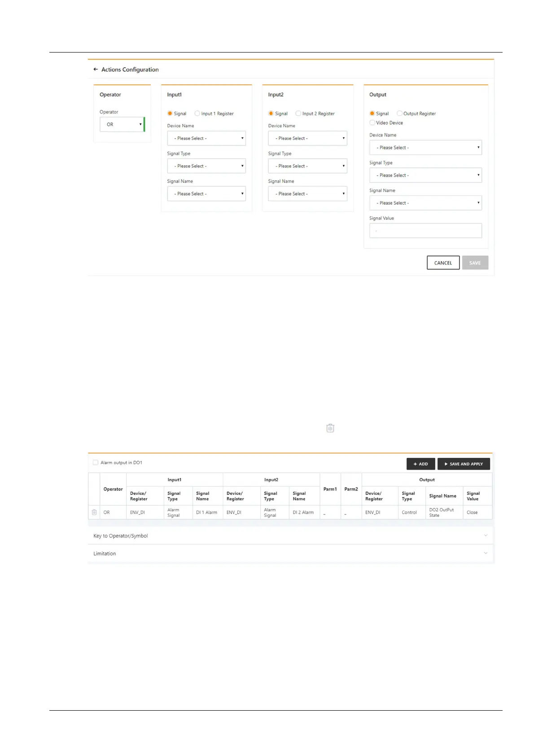Click the 'DI 2 Alarm' table cell
This screenshot has height=756, width=534.
(304, 512)
